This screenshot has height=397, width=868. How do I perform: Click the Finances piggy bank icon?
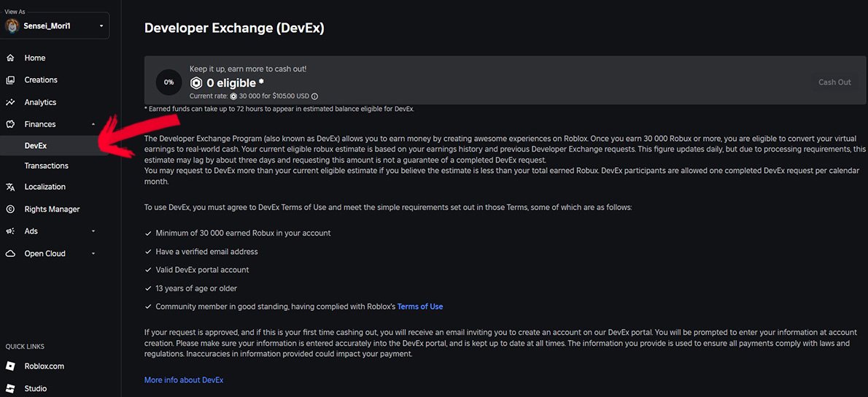click(x=10, y=124)
